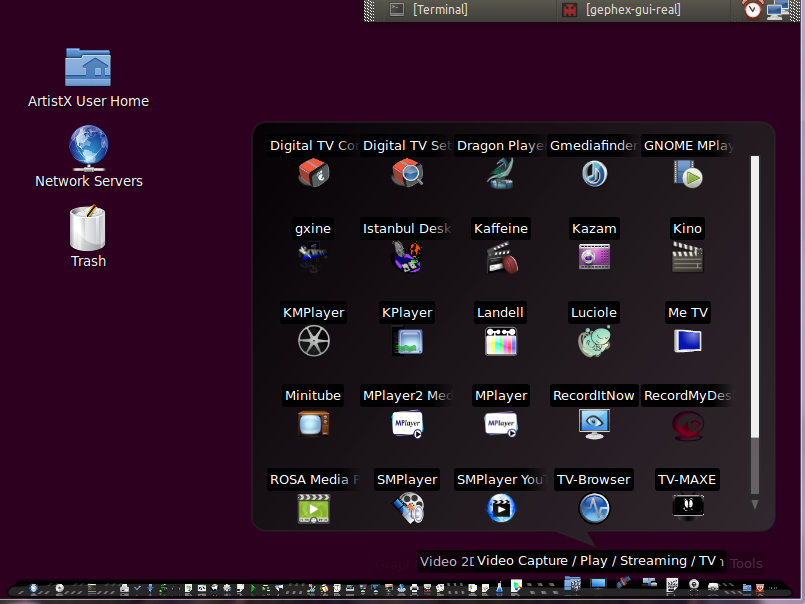Open ArtistX User Home folder
Screen dimensions: 805x604
coord(88,68)
